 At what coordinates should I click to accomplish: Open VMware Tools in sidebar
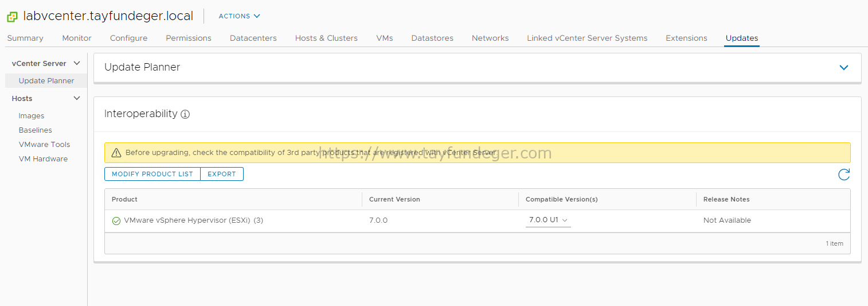(x=45, y=145)
